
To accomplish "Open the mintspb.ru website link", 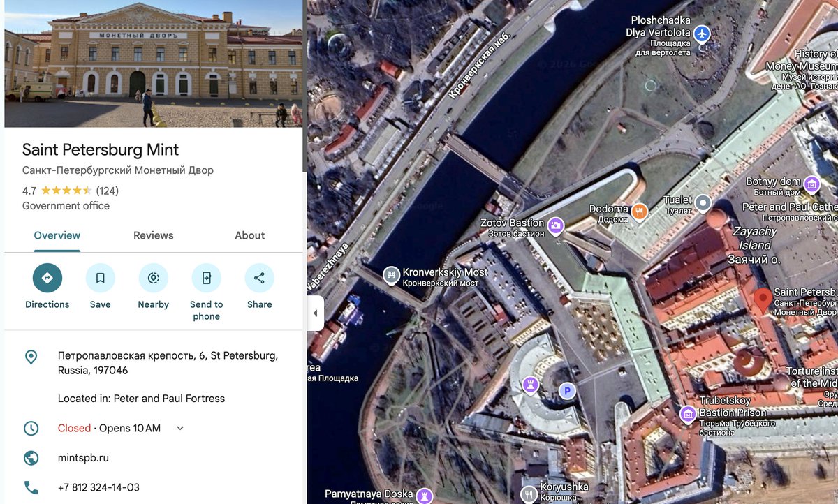I will pos(83,458).
